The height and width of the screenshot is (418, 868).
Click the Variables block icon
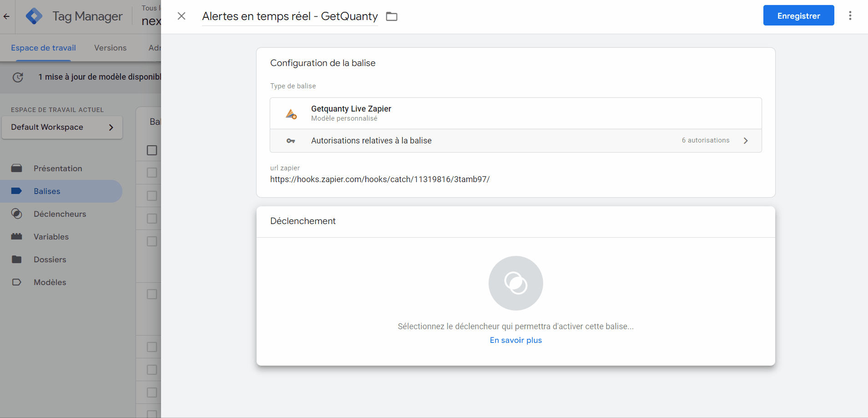point(16,237)
